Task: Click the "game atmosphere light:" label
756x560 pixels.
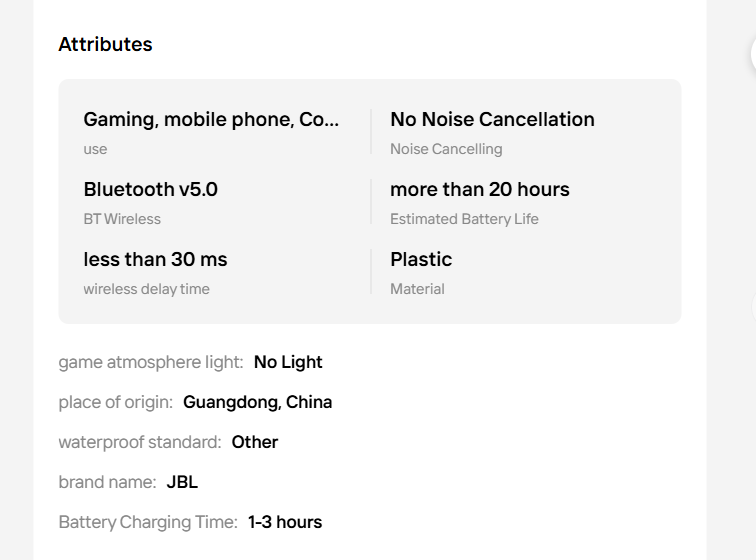Action: pos(150,362)
